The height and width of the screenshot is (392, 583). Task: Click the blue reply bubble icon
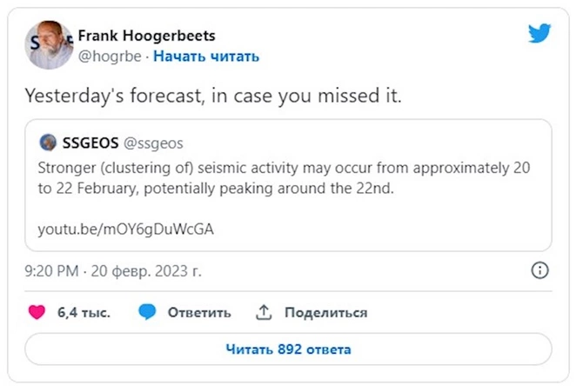click(147, 312)
